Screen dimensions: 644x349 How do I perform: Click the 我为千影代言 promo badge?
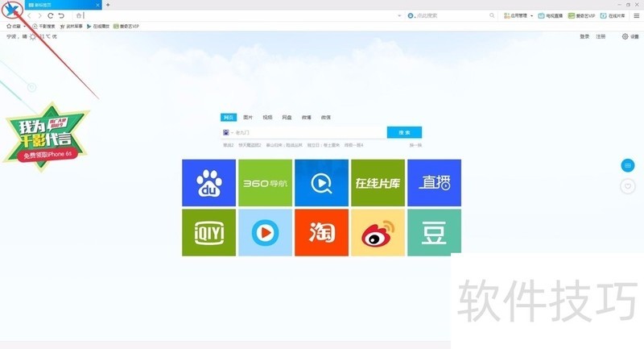46,138
